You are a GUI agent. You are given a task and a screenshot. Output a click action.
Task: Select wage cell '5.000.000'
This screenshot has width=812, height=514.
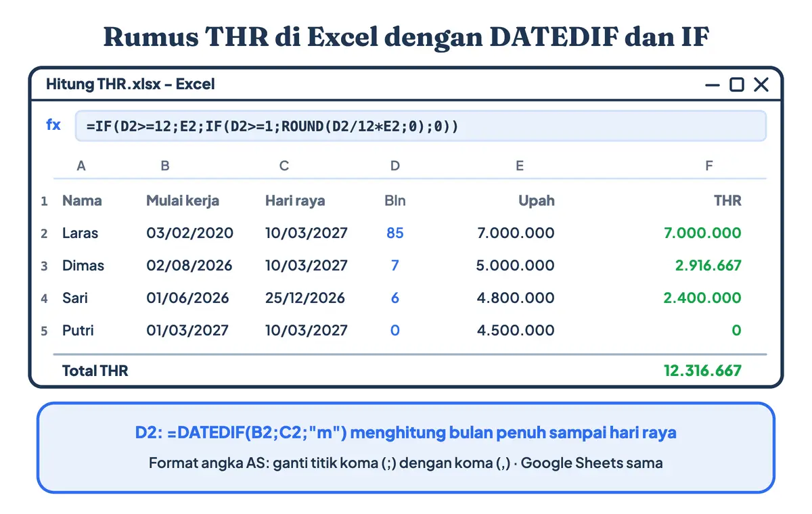[x=515, y=266]
